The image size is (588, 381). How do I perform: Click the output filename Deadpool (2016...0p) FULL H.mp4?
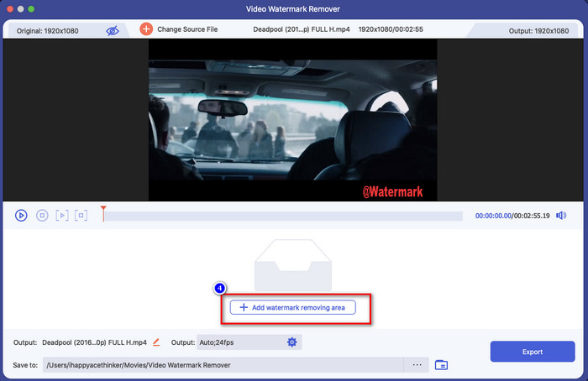point(94,342)
